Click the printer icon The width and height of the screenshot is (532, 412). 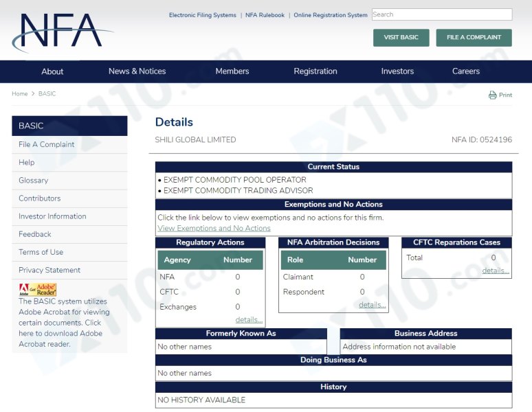pyautogui.click(x=492, y=95)
